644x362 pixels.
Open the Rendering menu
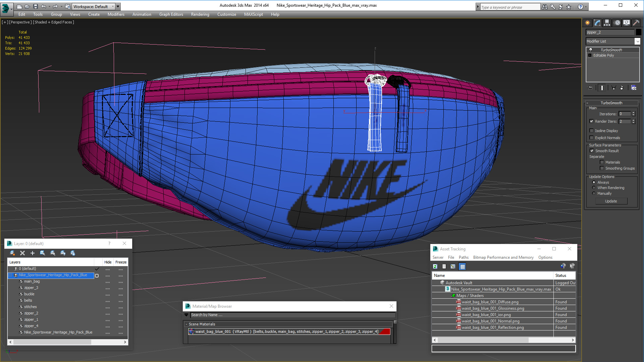click(x=200, y=14)
